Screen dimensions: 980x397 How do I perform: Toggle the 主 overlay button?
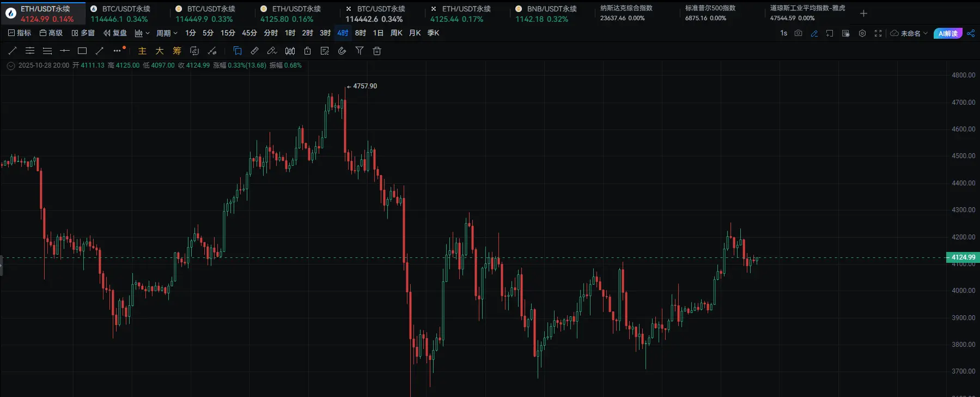(142, 51)
